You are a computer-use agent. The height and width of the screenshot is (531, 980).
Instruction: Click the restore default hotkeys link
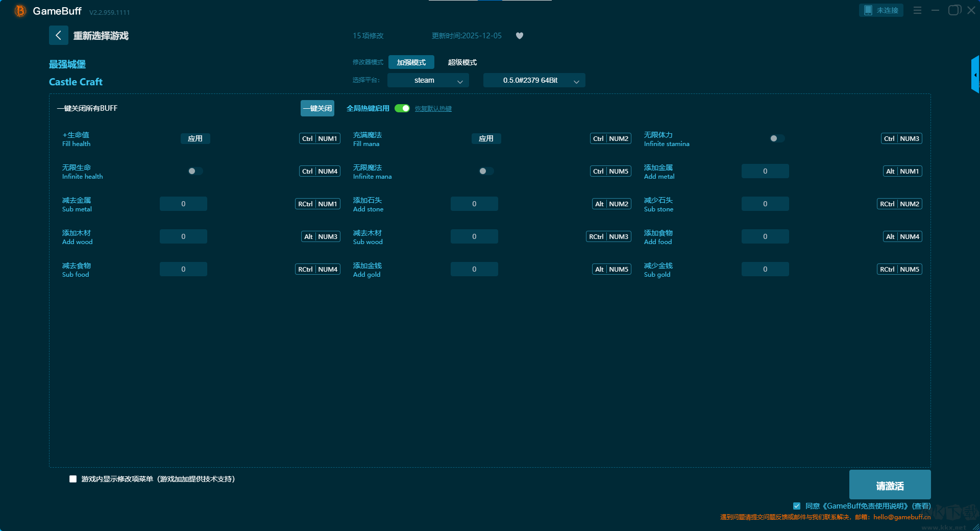pos(433,109)
